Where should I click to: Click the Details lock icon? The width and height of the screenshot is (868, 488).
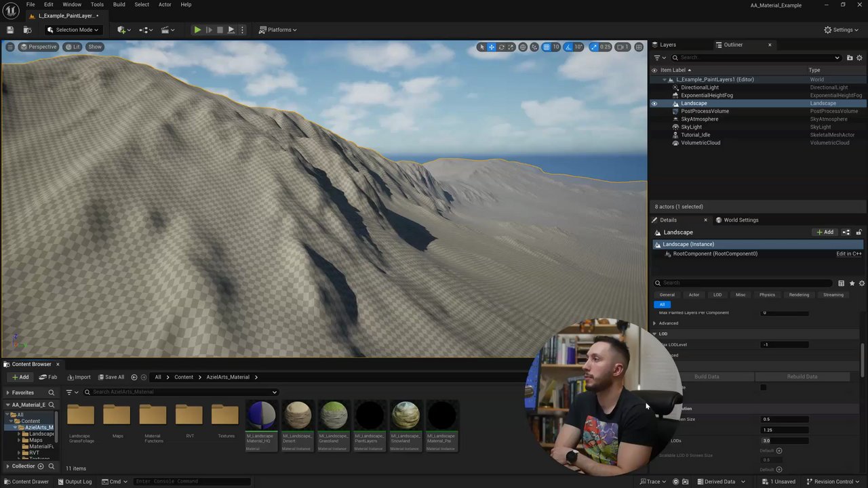pos(859,232)
